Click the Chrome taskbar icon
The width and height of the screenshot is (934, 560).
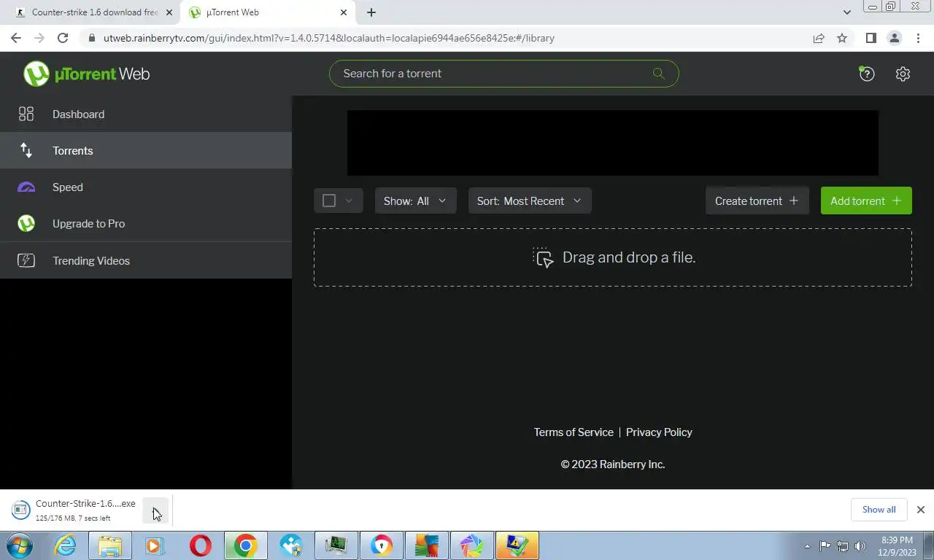(246, 545)
